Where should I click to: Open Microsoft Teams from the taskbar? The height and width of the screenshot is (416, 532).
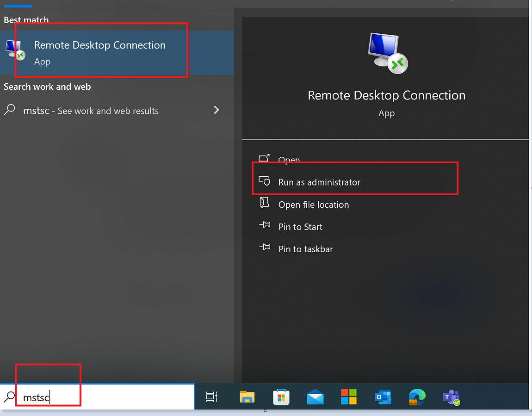[451, 397]
